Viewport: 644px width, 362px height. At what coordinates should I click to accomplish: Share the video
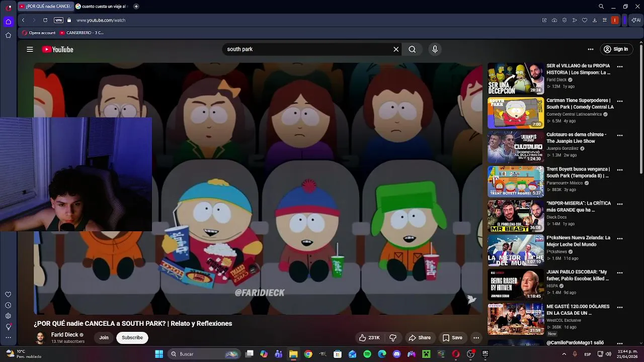tap(420, 338)
